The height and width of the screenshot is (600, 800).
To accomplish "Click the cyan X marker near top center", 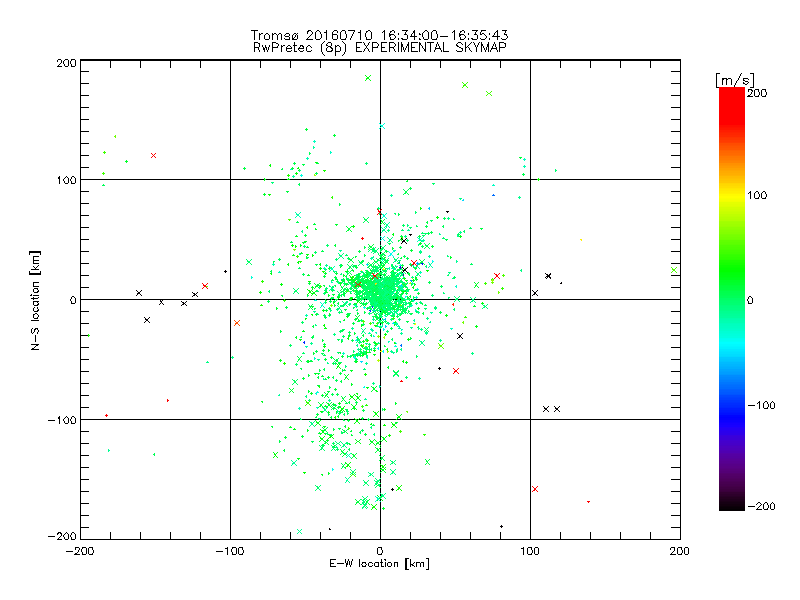I will [x=382, y=126].
